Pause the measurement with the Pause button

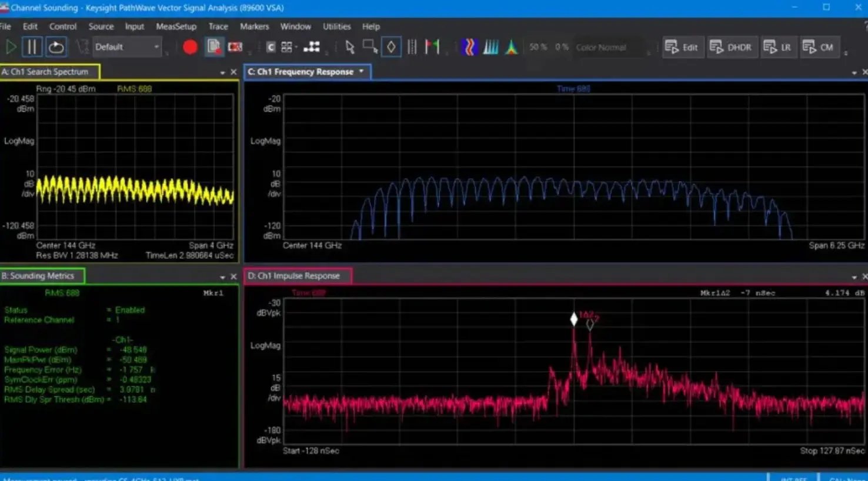coord(32,47)
